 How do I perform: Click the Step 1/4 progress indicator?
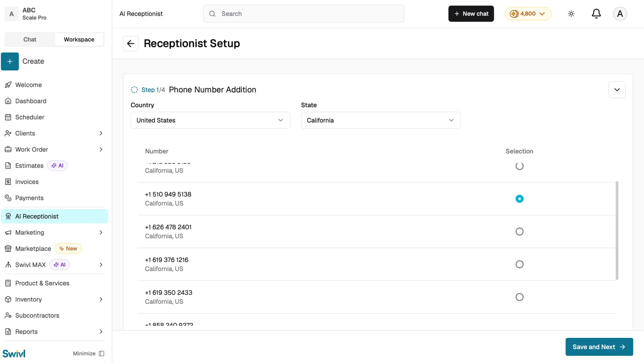[148, 90]
